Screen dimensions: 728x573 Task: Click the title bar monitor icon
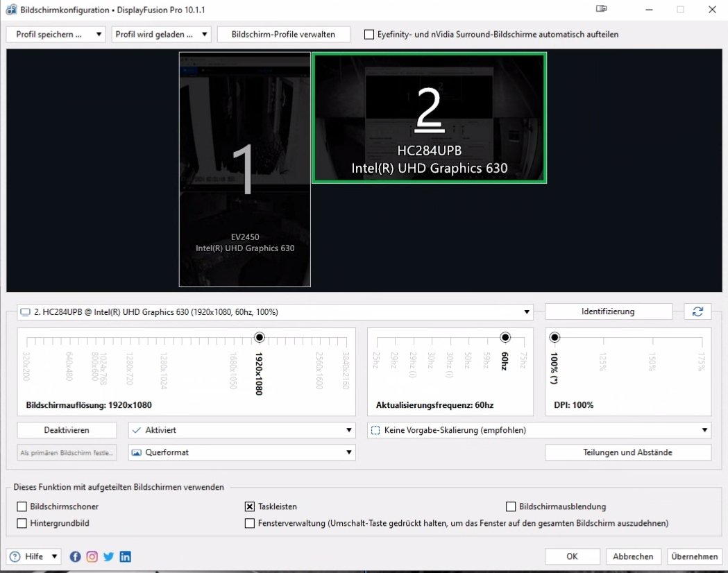601,9
